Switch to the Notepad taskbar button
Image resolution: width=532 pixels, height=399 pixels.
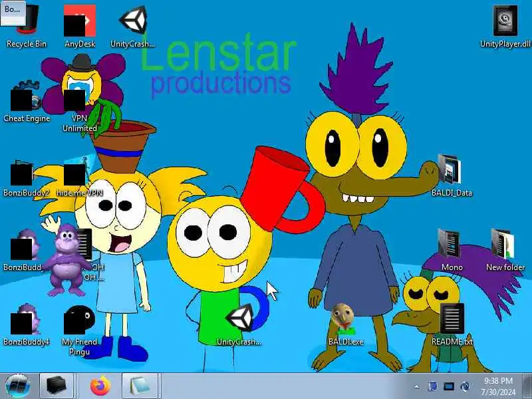click(140, 386)
